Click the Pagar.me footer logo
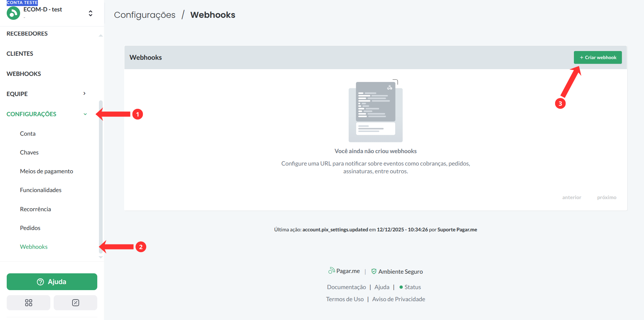The width and height of the screenshot is (644, 320). [344, 271]
